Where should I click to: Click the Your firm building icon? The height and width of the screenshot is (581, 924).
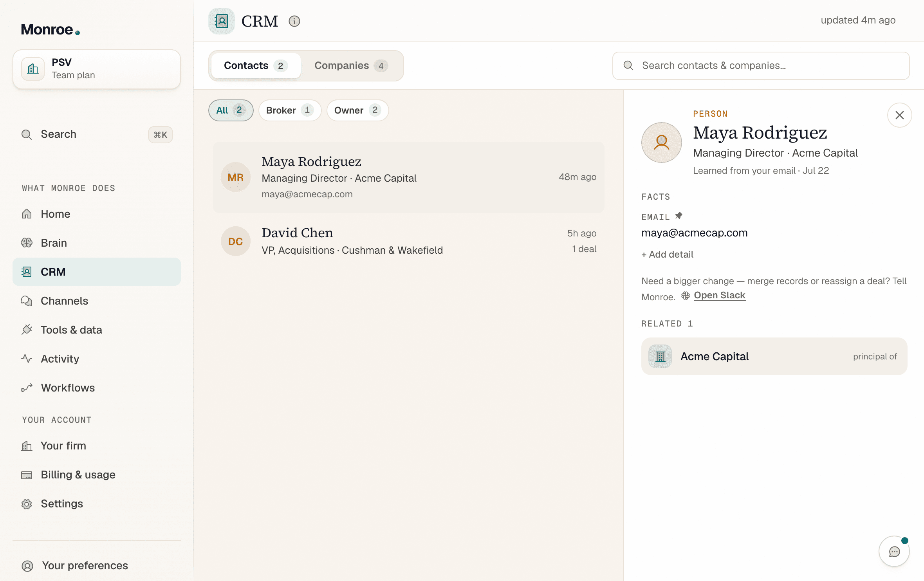click(27, 446)
